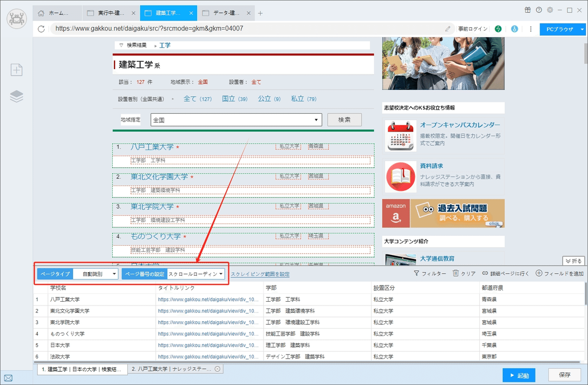Switch to the ホーム tab
This screenshot has width=588, height=385.
coord(58,13)
